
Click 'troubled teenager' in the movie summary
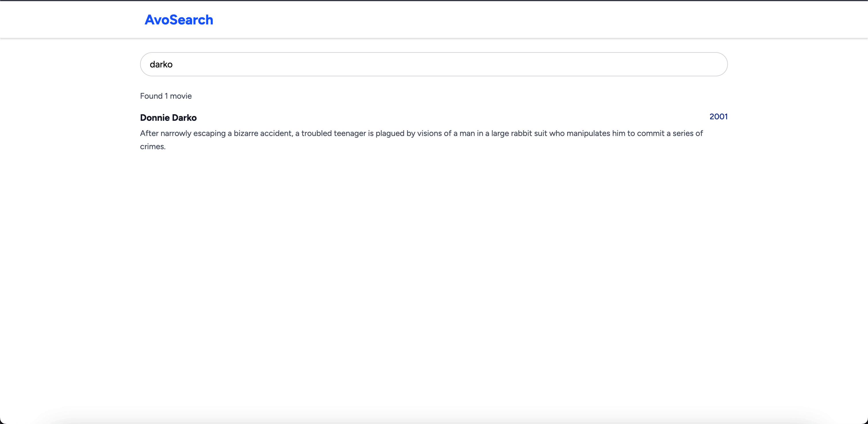pos(333,133)
